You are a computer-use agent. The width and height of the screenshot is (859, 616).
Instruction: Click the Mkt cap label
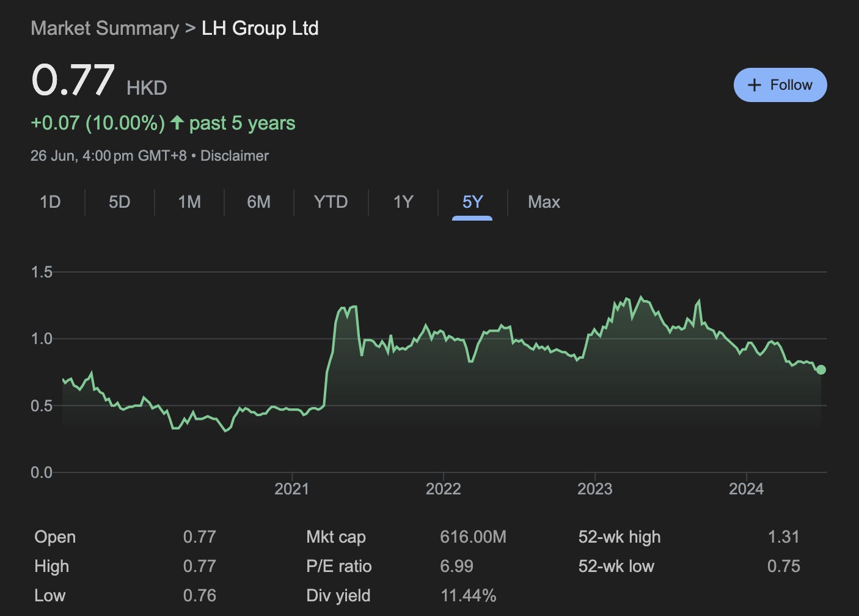coord(336,537)
